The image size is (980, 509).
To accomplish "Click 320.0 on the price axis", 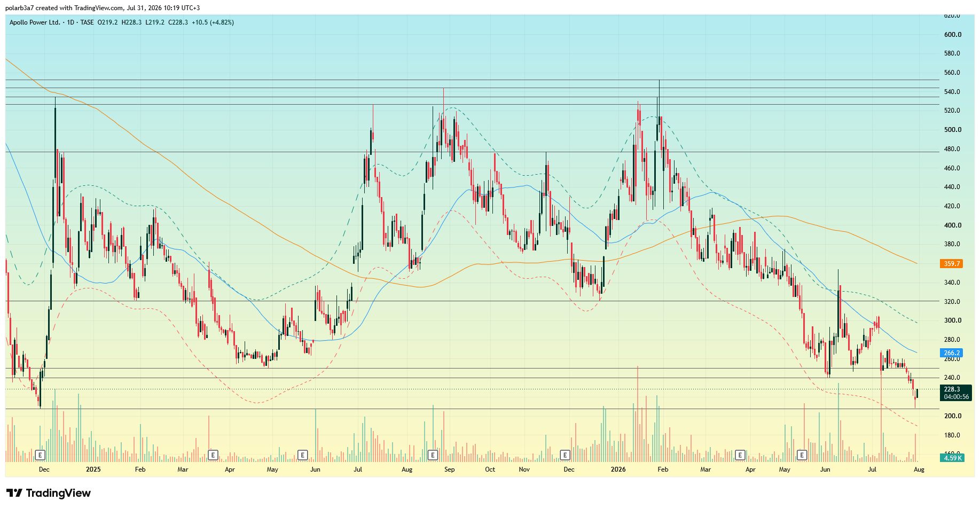I will click(952, 302).
